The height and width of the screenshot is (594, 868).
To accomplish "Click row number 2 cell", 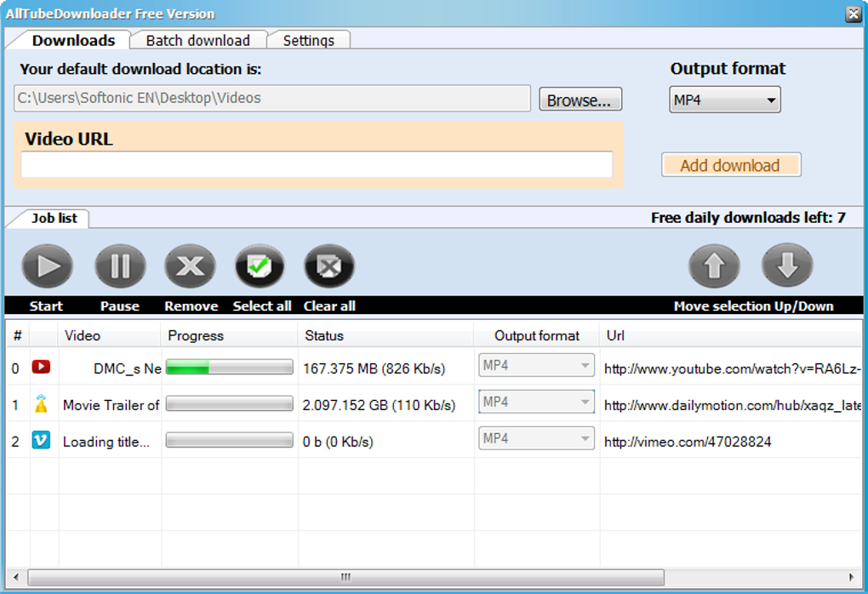I will [15, 442].
